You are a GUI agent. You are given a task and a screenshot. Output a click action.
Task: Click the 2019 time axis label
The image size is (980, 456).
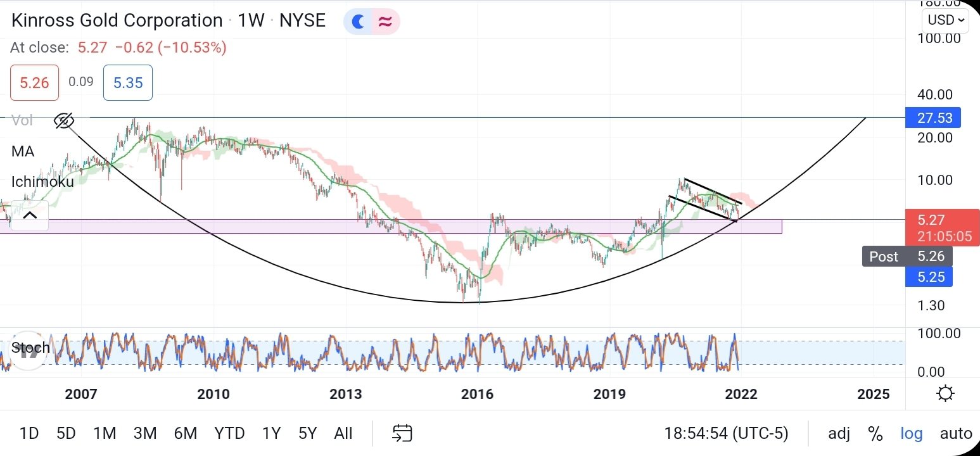(609, 394)
